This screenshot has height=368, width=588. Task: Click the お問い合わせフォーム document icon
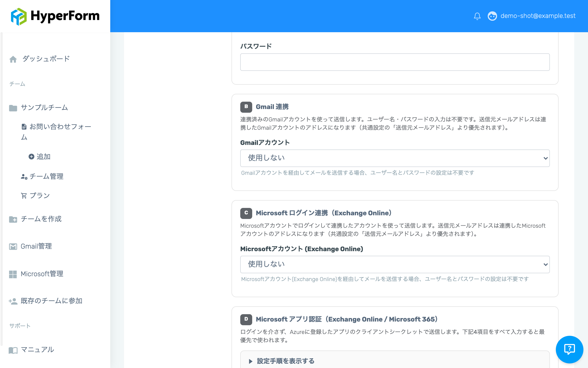[x=24, y=126]
